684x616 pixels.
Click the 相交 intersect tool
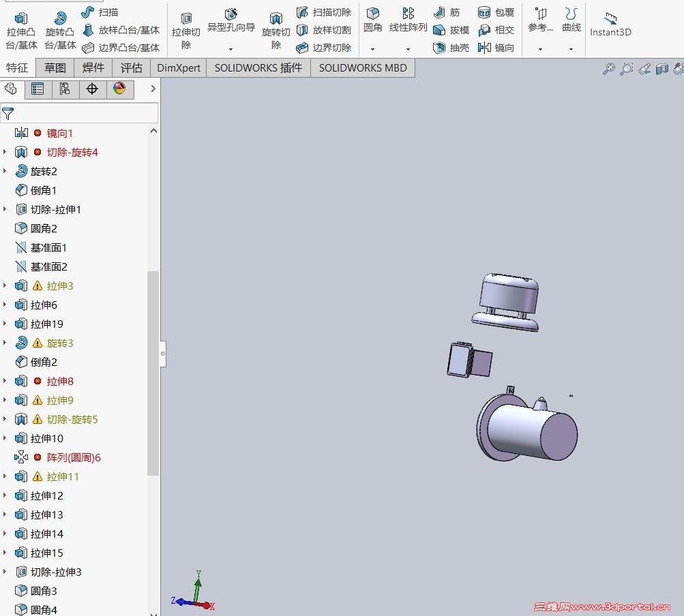click(x=496, y=30)
